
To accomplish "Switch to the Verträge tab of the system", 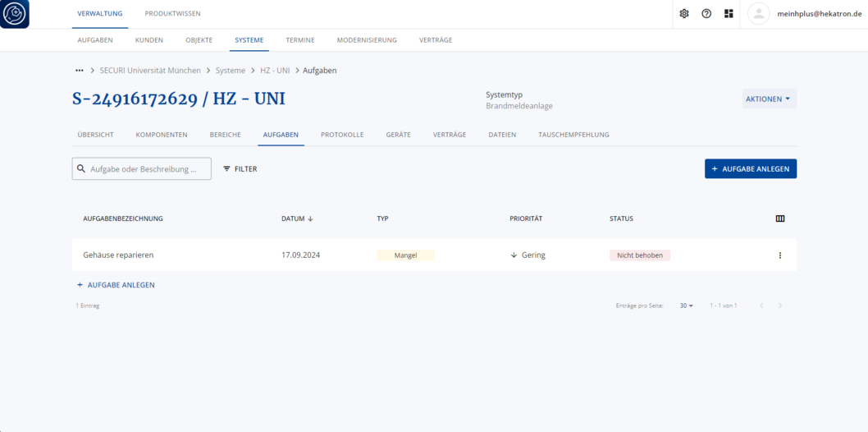I will (x=450, y=135).
